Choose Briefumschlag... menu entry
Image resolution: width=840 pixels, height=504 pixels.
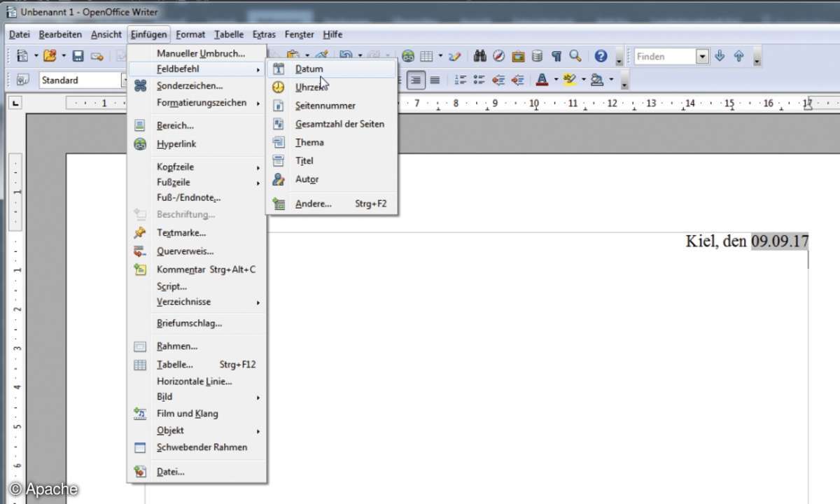coord(197,323)
